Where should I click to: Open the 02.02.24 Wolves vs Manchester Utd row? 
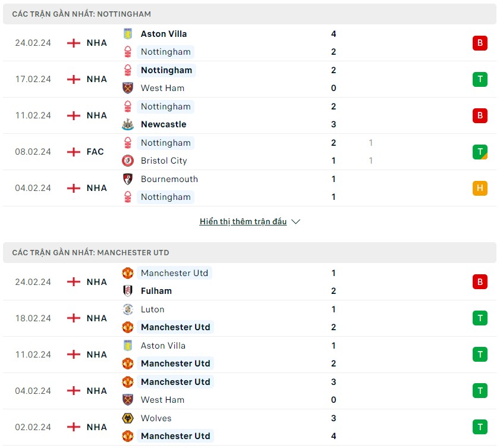click(250, 427)
